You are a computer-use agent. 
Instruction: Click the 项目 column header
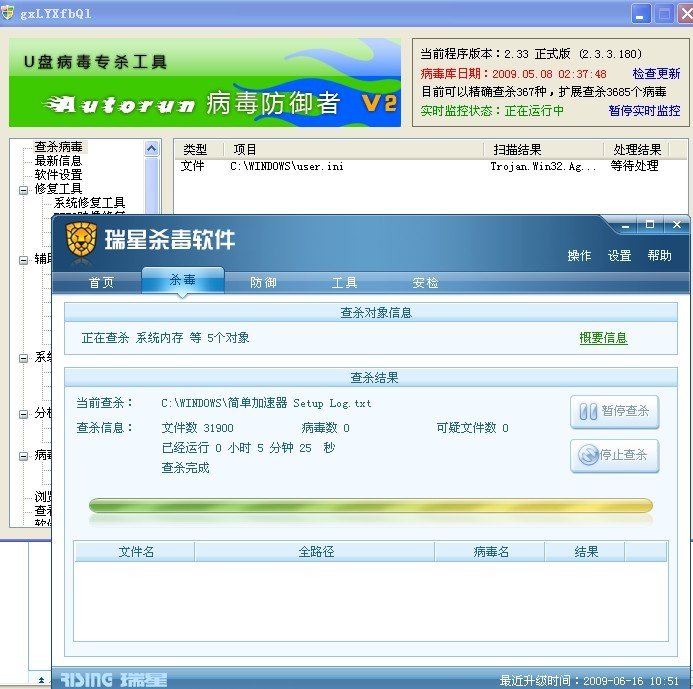click(354, 150)
